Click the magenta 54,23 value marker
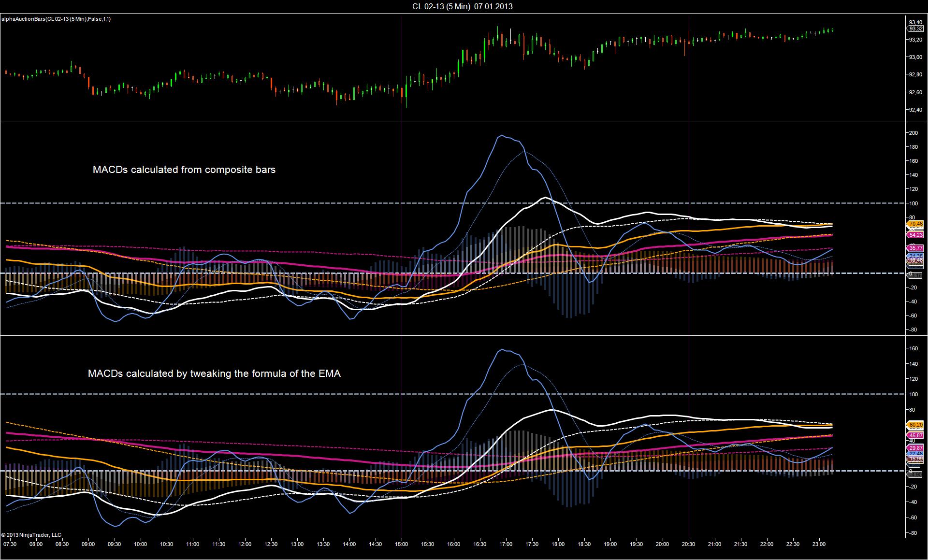Image resolution: width=928 pixels, height=560 pixels. pyautogui.click(x=915, y=235)
